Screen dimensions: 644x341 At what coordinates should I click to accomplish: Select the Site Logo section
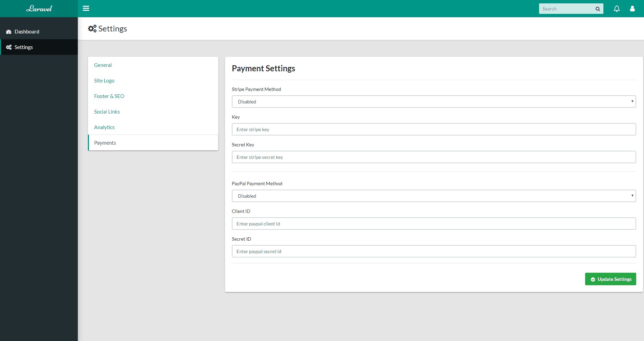click(x=104, y=80)
